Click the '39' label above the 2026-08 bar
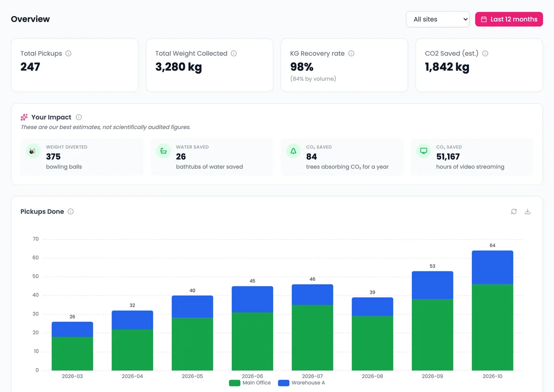The image size is (554, 392). click(x=373, y=293)
